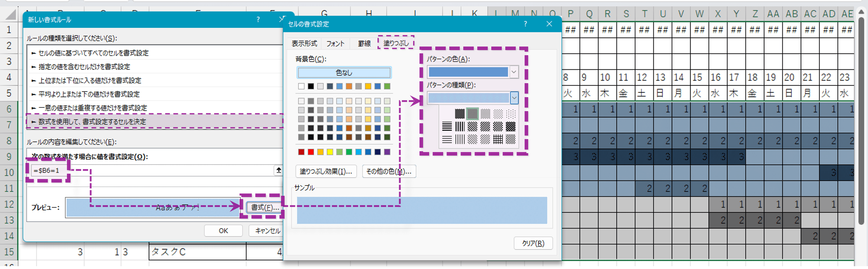Screen dimensions: 868x269
Task: Select the thick horizontal stripe pattern
Action: click(447, 127)
